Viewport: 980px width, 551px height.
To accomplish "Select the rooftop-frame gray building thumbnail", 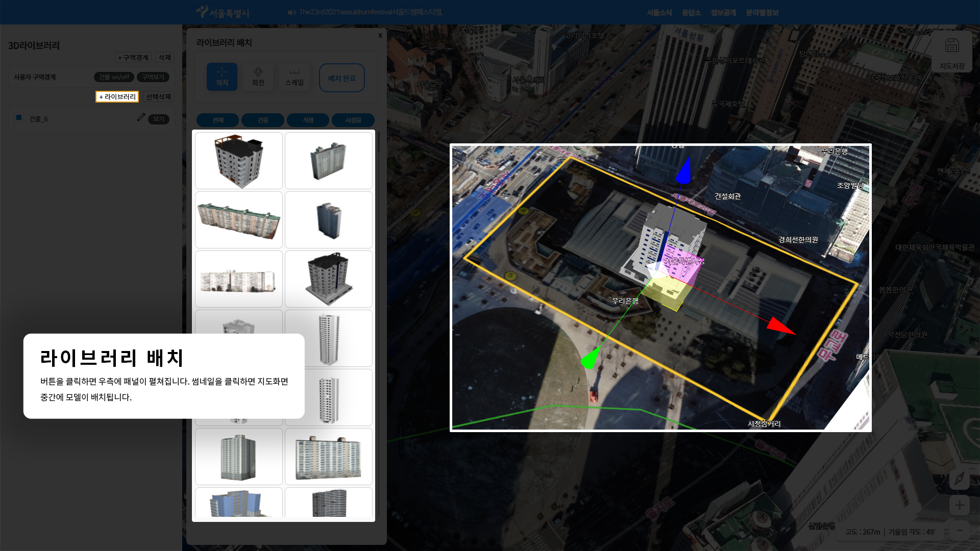I will (x=239, y=161).
